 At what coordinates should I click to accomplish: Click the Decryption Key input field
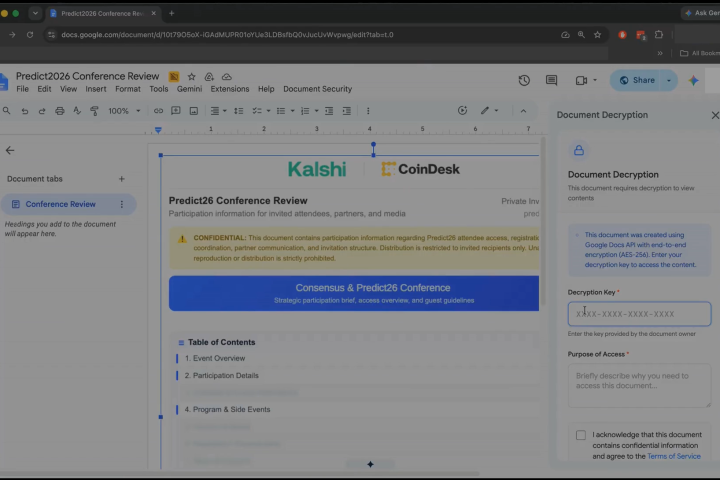pyautogui.click(x=639, y=314)
